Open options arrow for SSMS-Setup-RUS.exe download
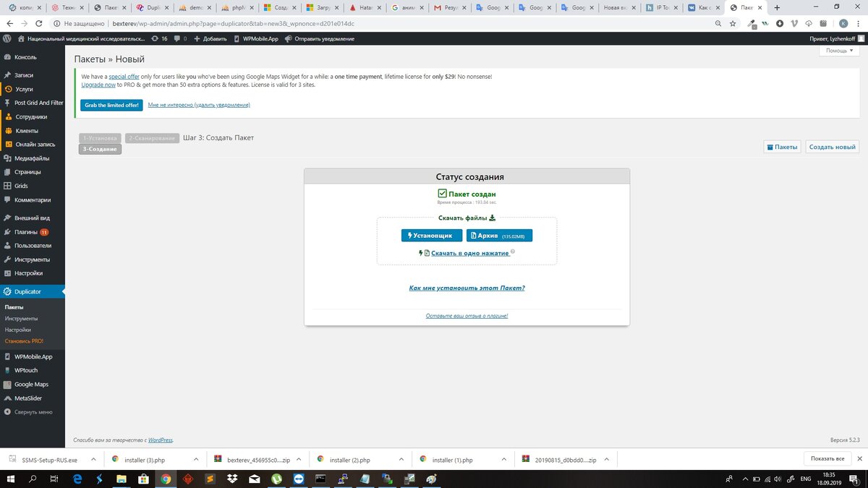 pyautogui.click(x=93, y=459)
